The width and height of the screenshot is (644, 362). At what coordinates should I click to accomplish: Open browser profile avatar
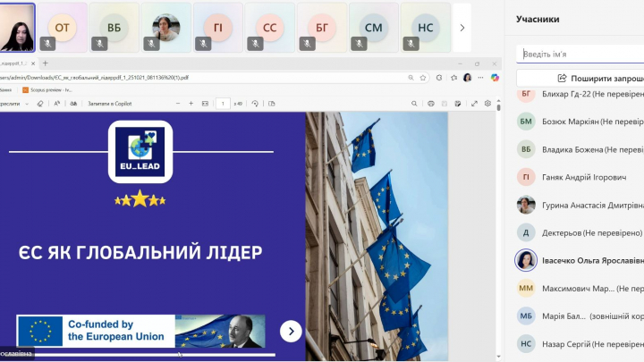pyautogui.click(x=468, y=78)
